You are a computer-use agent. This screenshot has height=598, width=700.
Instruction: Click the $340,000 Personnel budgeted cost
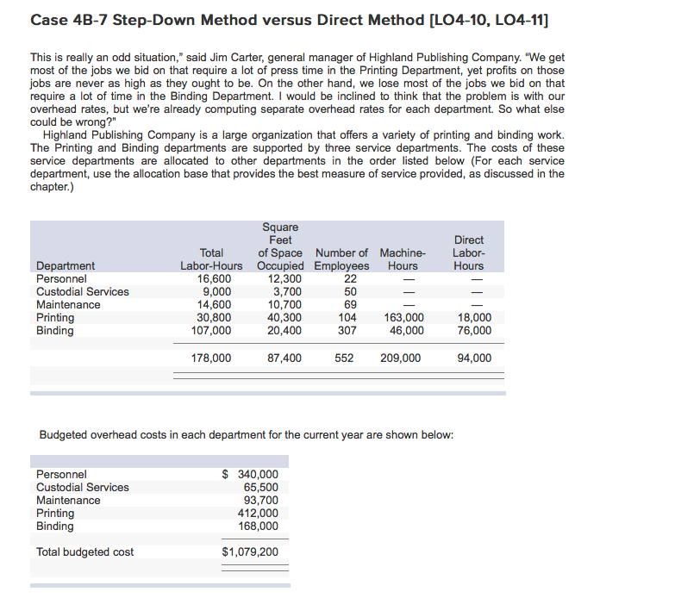coord(258,474)
